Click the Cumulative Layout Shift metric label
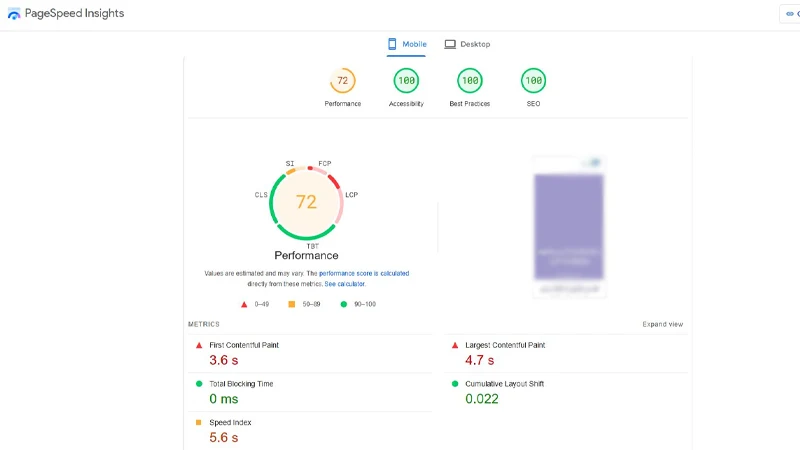Screen dimensions: 800x450 coord(505,384)
